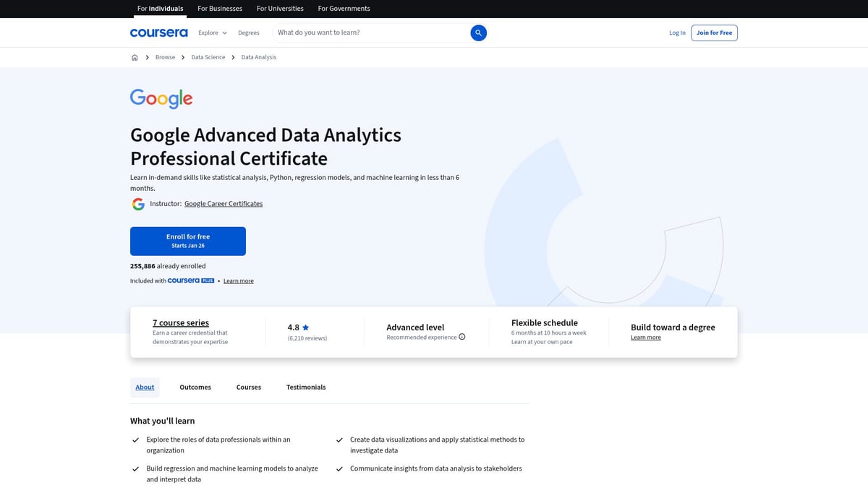Screen dimensions: 868x488
Task: Click the blue search magnifier button
Action: (x=478, y=33)
